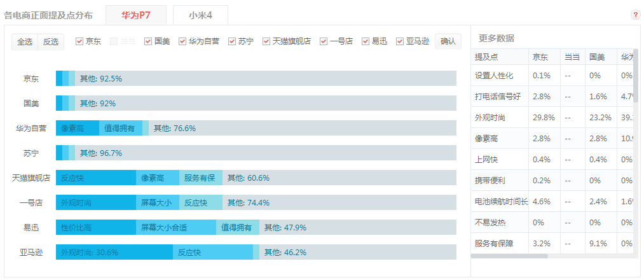Viewport: 644px width, 280px height.
Task: Click the vertical scrollbar of data table
Action: coord(636,76)
